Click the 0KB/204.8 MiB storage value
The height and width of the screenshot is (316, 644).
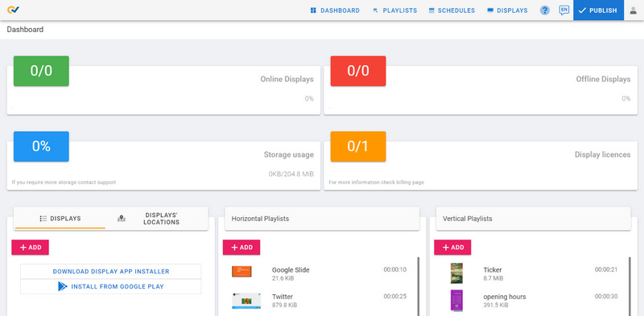[291, 174]
